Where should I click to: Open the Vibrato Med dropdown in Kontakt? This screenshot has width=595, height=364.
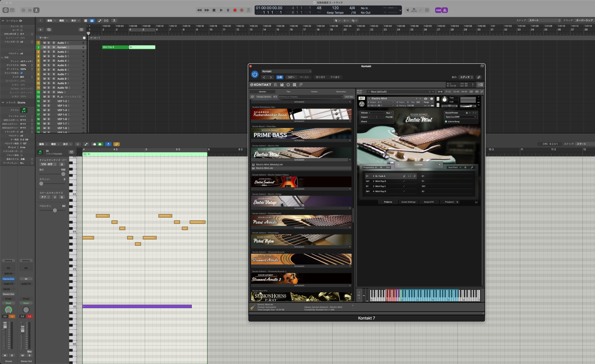pyautogui.click(x=389, y=113)
